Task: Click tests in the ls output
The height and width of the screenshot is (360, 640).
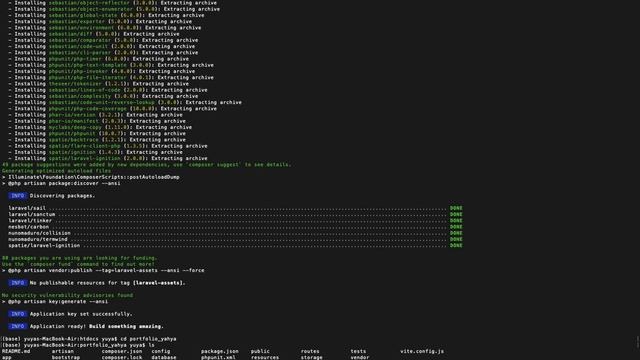Action: [x=358, y=351]
